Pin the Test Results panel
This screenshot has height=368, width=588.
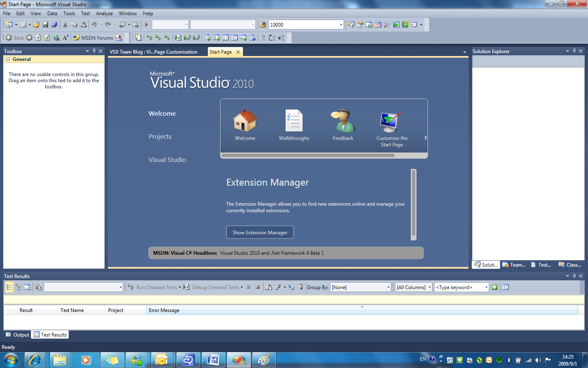(x=574, y=276)
